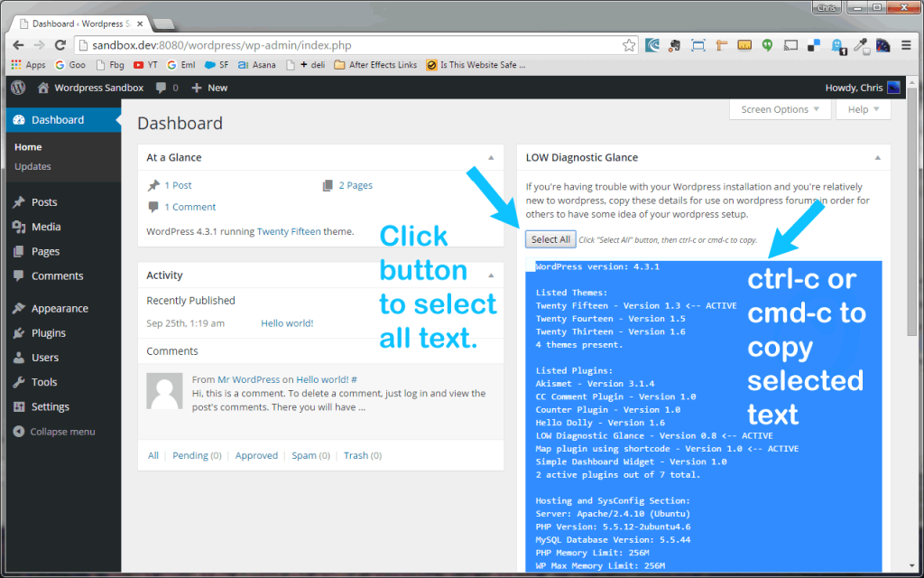Collapse the At a Glance widget
The width and height of the screenshot is (924, 578).
coord(491,157)
